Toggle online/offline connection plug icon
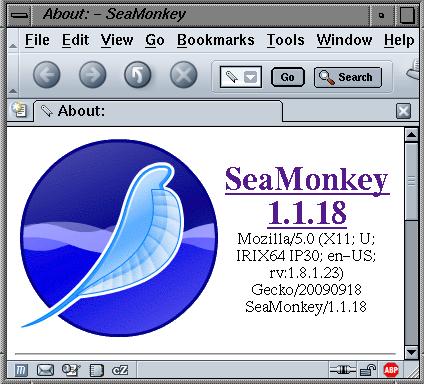The image size is (424, 384). [x=343, y=369]
